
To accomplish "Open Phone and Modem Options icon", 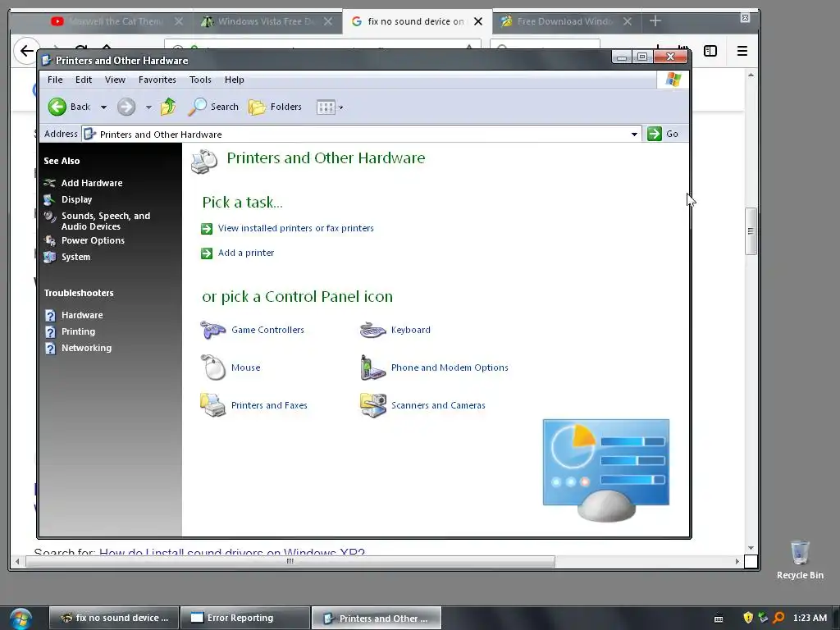I will pos(373,367).
